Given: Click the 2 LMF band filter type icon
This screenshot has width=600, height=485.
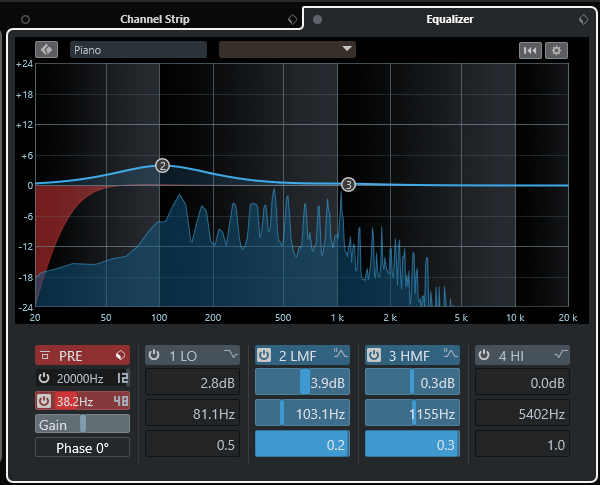Looking at the screenshot, I should tap(340, 355).
